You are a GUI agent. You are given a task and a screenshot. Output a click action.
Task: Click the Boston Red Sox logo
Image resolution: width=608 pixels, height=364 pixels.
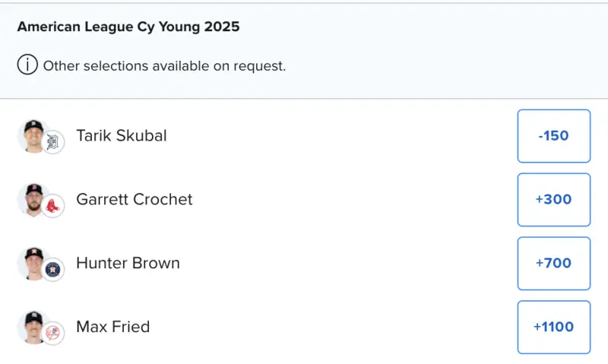tap(52, 206)
